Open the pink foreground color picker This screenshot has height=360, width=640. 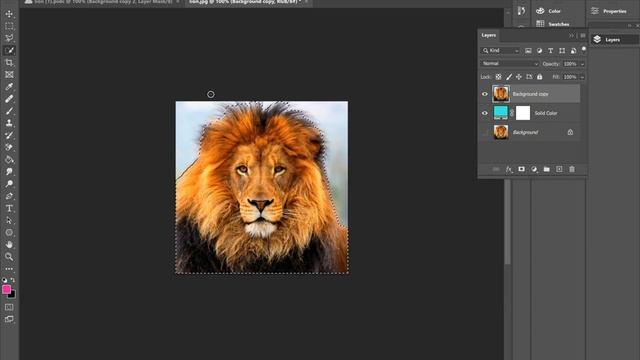tap(6, 289)
